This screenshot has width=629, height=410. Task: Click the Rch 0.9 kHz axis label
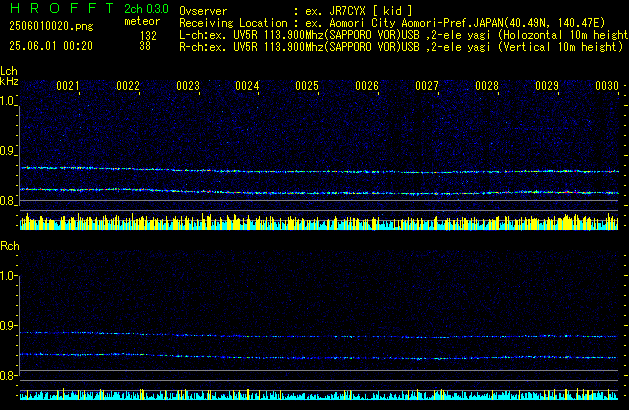pos(7,325)
